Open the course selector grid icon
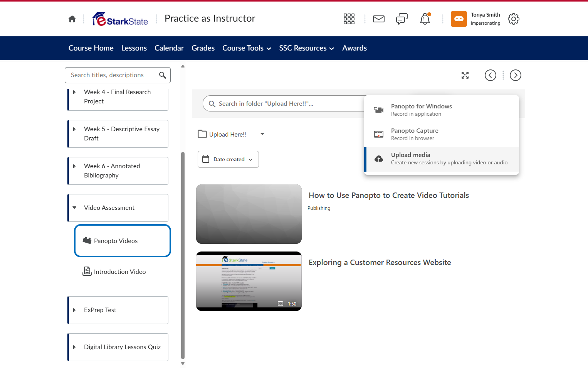Viewport: 588px width, 368px height. [349, 19]
